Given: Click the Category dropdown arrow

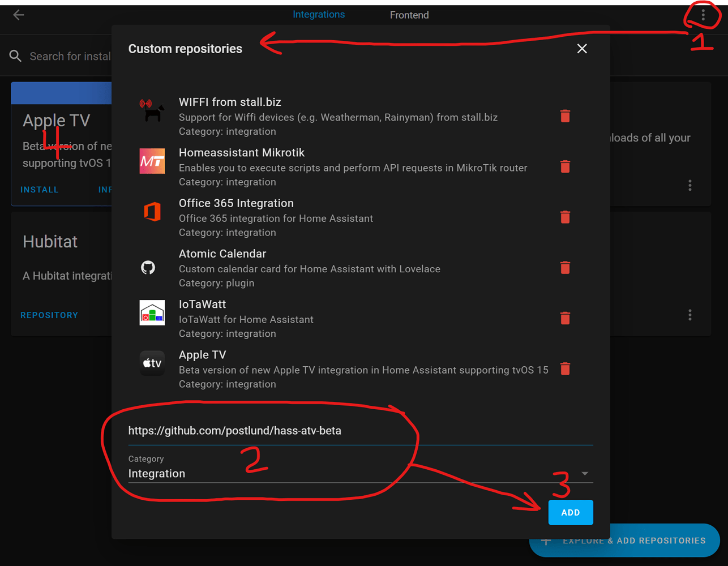Looking at the screenshot, I should 585,473.
